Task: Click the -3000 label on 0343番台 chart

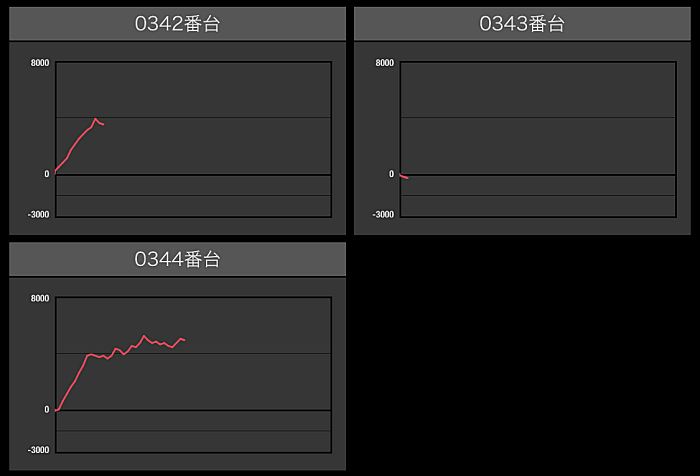Action: (x=383, y=214)
